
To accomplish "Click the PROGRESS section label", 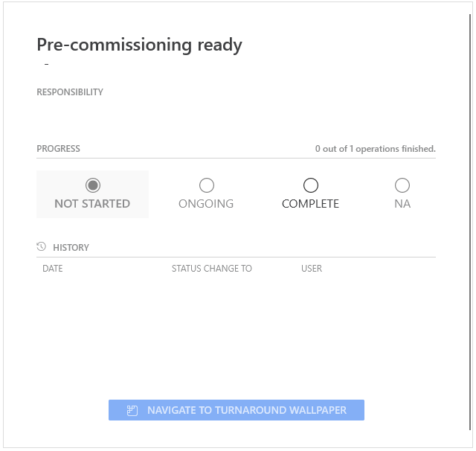I will (x=58, y=149).
